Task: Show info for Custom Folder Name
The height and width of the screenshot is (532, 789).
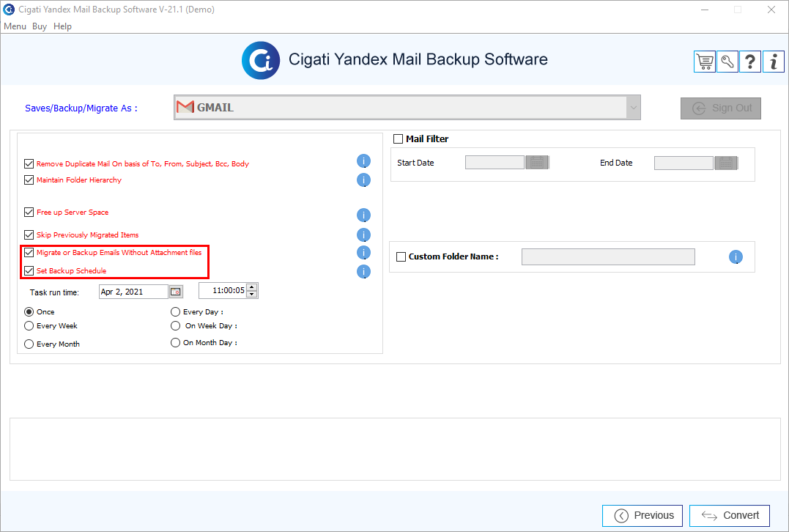Action: click(736, 256)
